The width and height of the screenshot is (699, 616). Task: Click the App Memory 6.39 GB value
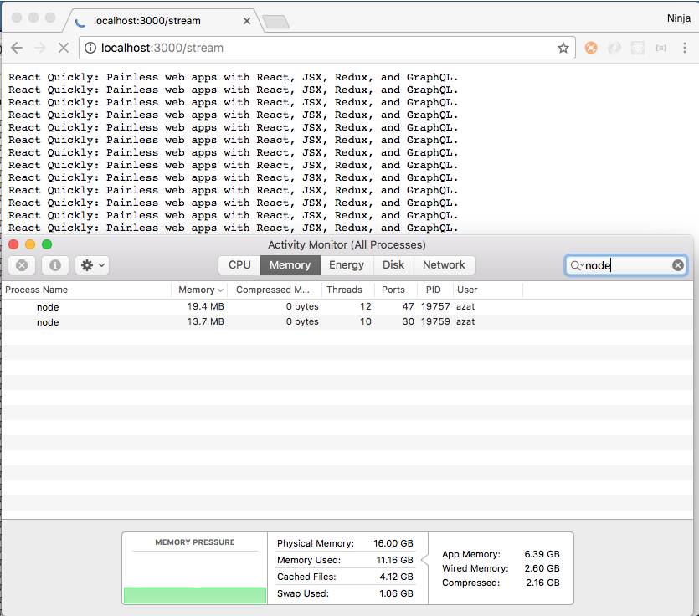(542, 554)
